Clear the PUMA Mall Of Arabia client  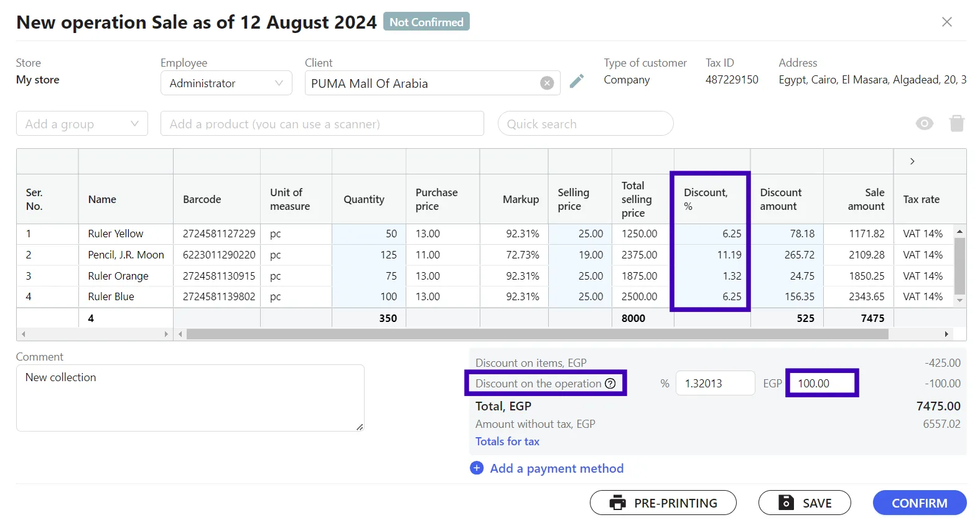[x=547, y=83]
